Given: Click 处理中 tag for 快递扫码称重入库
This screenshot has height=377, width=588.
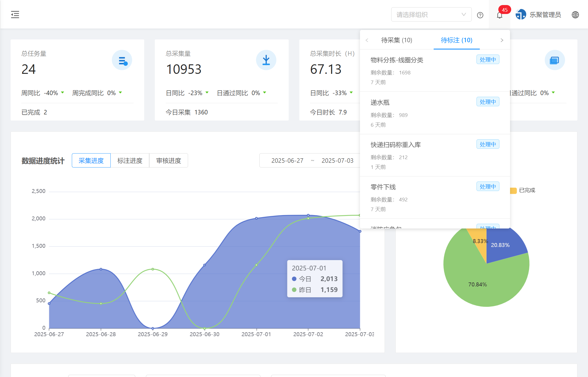Looking at the screenshot, I should (x=488, y=144).
